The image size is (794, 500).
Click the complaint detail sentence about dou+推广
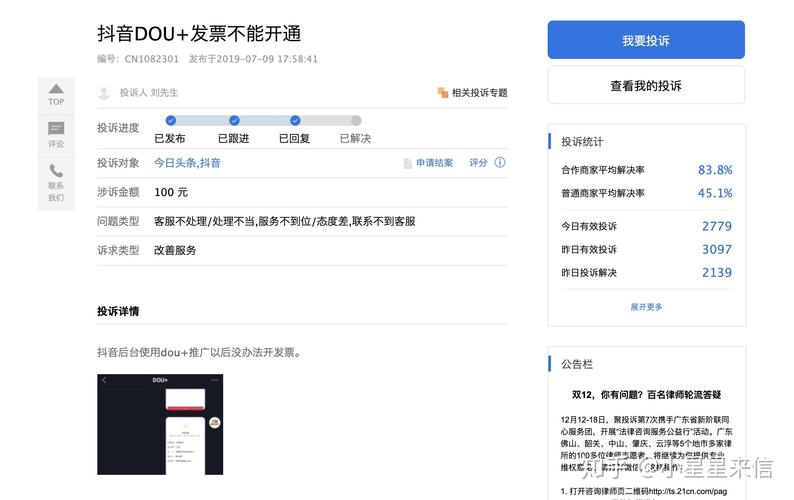pyautogui.click(x=199, y=352)
